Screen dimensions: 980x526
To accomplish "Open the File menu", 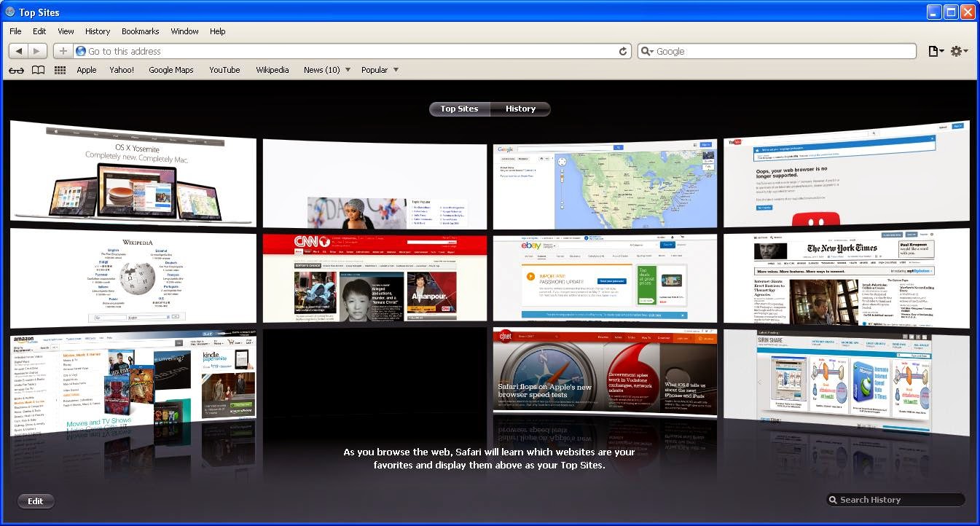I will coord(15,31).
